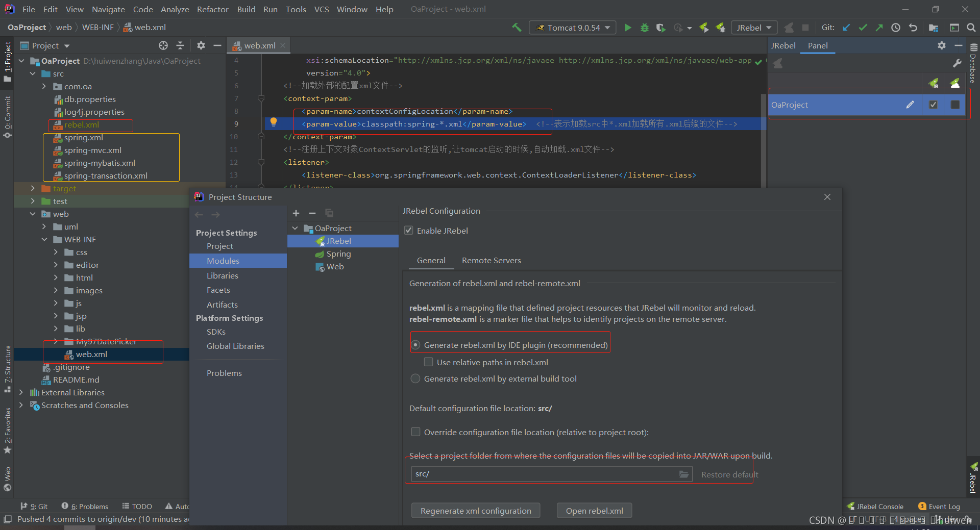Viewport: 980px width, 530px height.
Task: Open the Project Structure toolbar icon
Action: (934, 28)
